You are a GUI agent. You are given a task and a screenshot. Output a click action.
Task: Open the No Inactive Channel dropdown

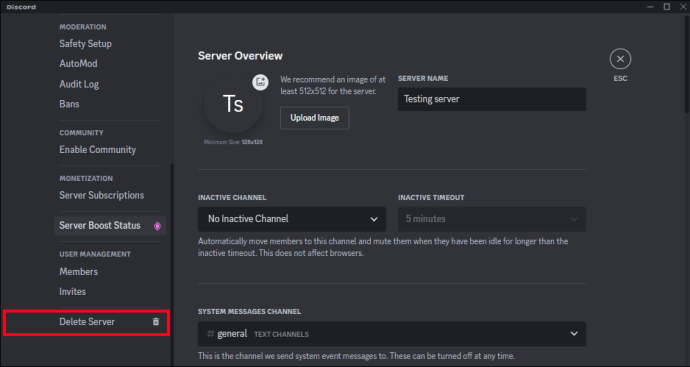pyautogui.click(x=292, y=219)
